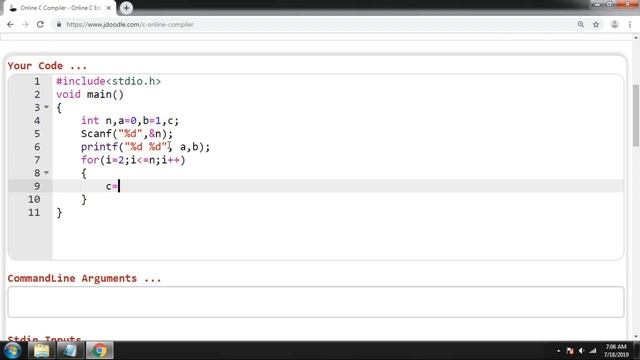Image resolution: width=640 pixels, height=360 pixels.
Task: Open the Chrome profile avatar
Action: click(x=614, y=24)
